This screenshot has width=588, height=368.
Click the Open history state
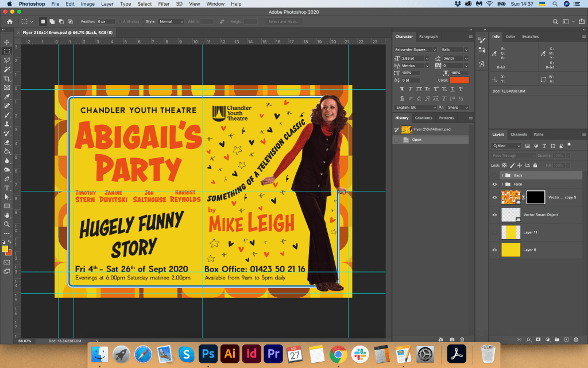click(416, 139)
